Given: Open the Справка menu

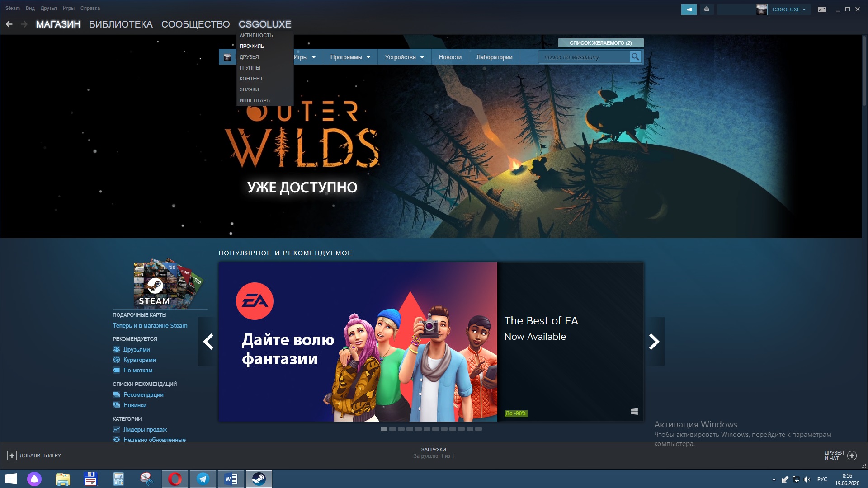Looking at the screenshot, I should tap(90, 8).
